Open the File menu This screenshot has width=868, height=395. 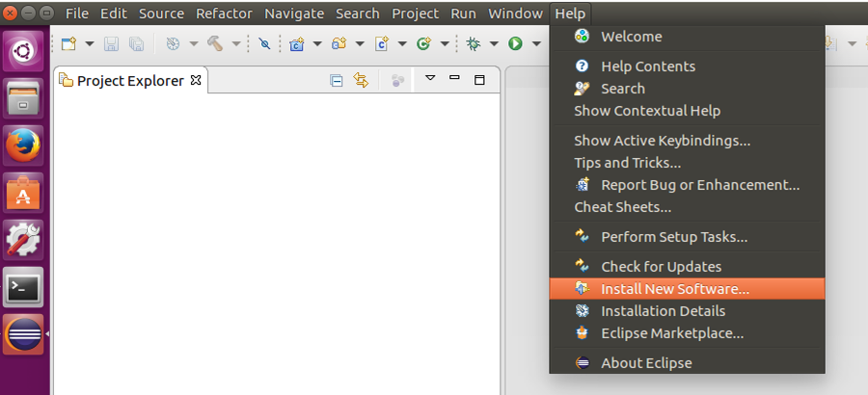click(77, 13)
